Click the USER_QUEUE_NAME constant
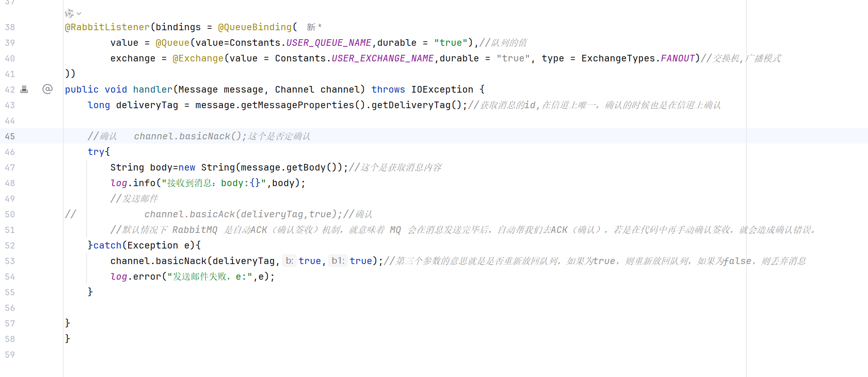868x377 pixels. pyautogui.click(x=329, y=43)
